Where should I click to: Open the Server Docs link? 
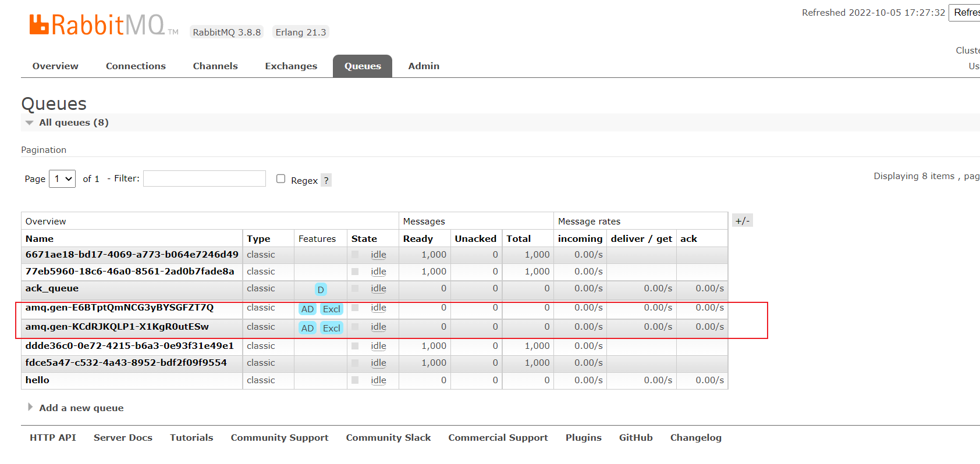[x=123, y=437]
